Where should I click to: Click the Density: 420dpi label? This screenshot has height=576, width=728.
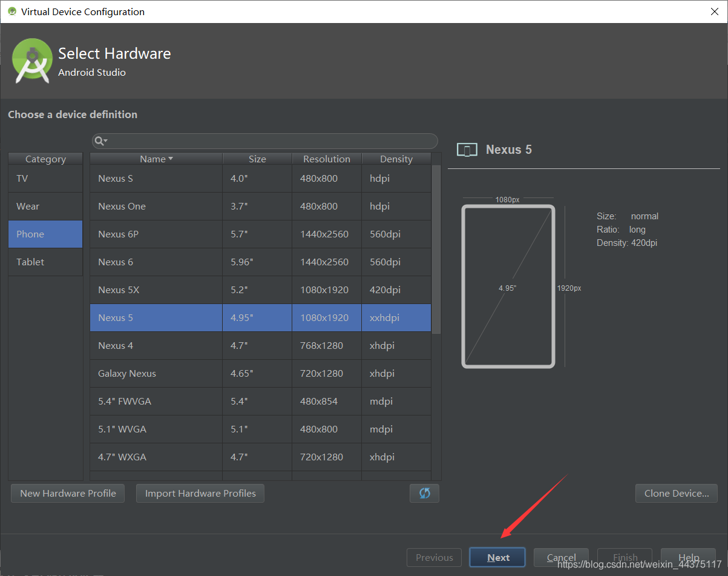click(x=627, y=243)
